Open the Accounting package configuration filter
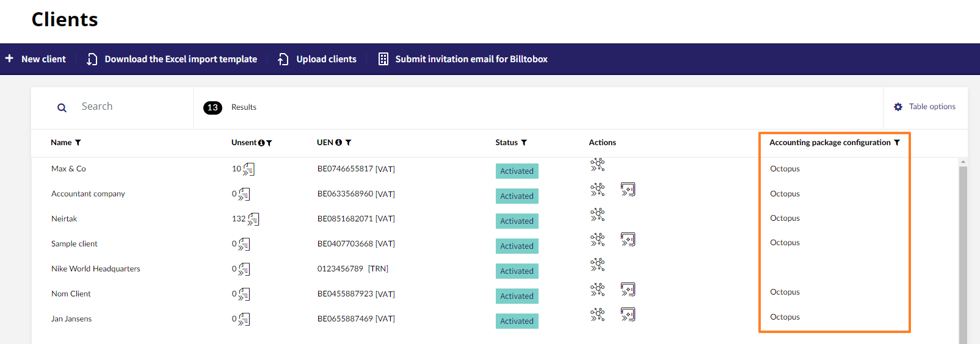This screenshot has width=980, height=344. pyautogui.click(x=897, y=143)
